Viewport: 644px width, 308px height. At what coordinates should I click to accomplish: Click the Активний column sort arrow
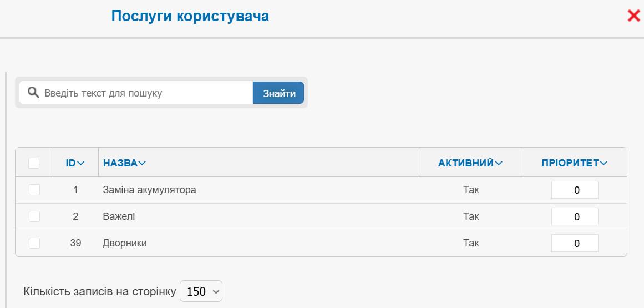pyautogui.click(x=499, y=163)
